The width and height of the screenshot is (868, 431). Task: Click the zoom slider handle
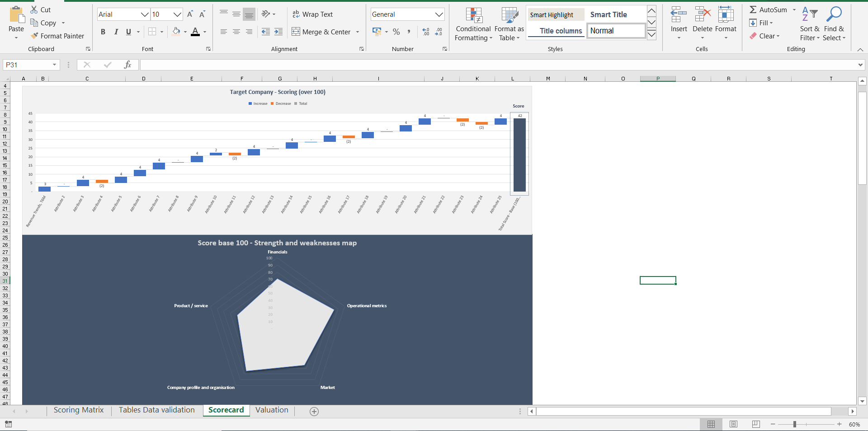coord(794,424)
